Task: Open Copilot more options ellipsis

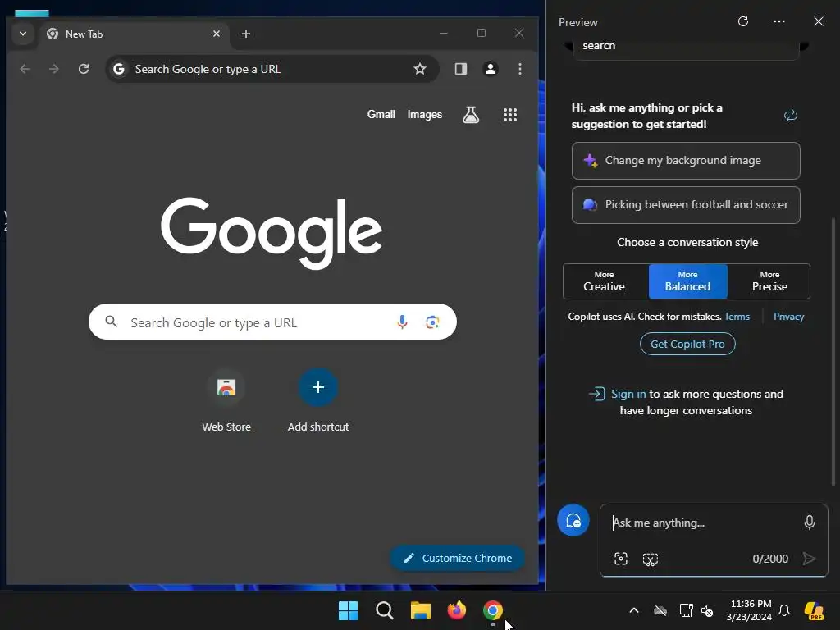Action: click(x=779, y=21)
